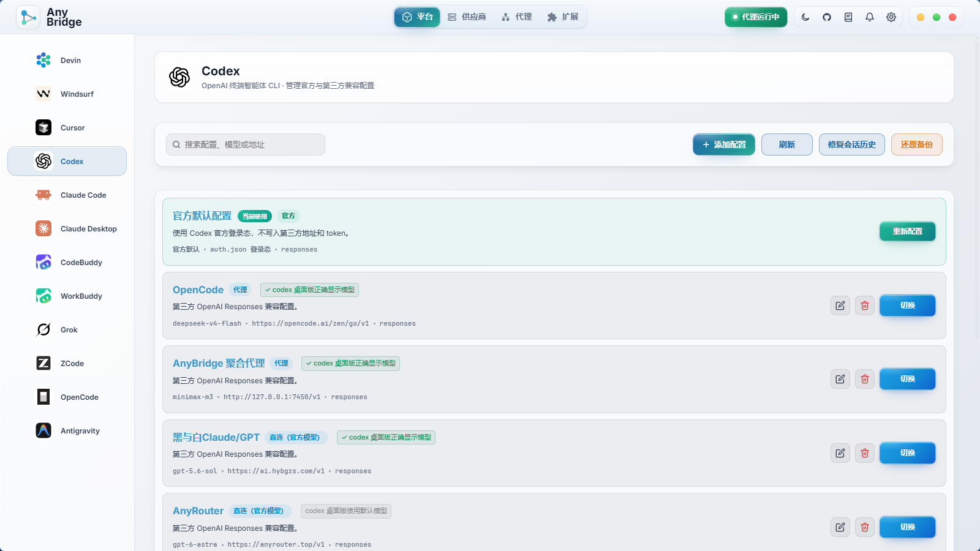
Task: Select WorkBuddy in the sidebar
Action: 67,296
